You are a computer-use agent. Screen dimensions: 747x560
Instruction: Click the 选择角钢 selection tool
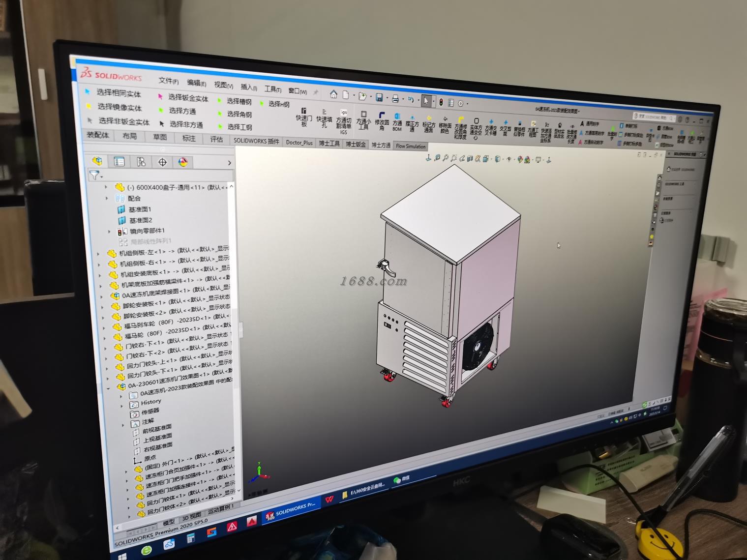coord(235,114)
